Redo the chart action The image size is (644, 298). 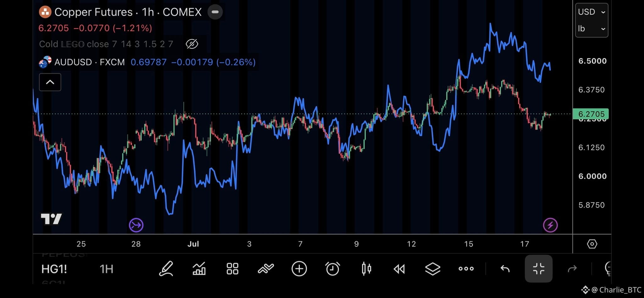pos(572,269)
